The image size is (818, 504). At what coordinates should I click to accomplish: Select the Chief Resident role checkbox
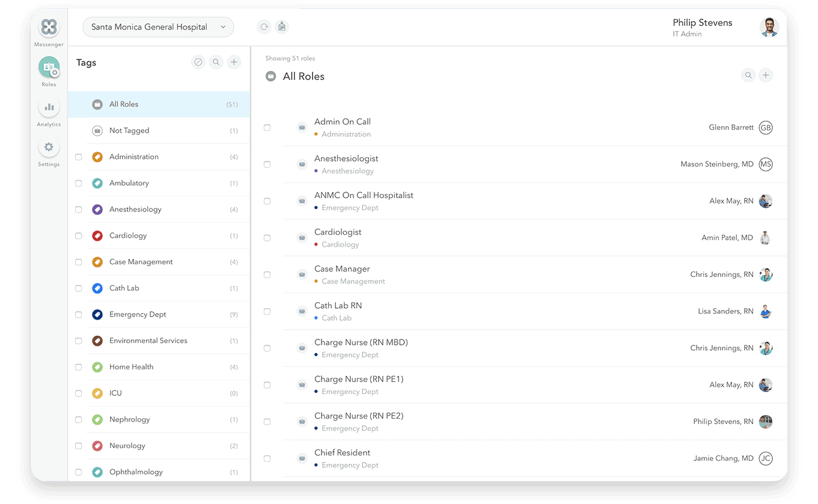pyautogui.click(x=267, y=458)
